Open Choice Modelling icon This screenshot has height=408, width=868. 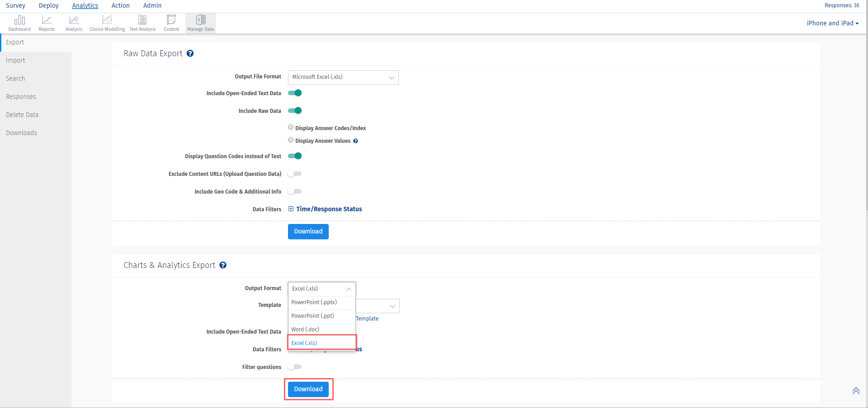click(x=107, y=23)
